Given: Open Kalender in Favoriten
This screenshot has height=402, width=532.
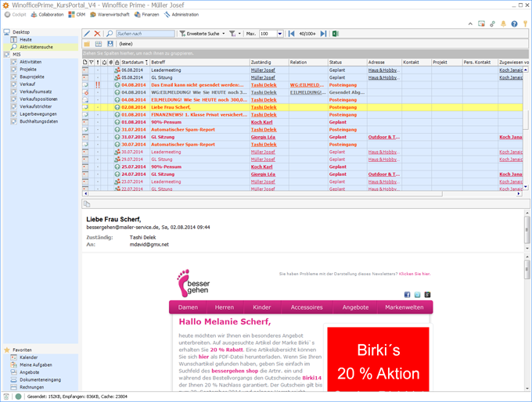Looking at the screenshot, I should tap(28, 357).
